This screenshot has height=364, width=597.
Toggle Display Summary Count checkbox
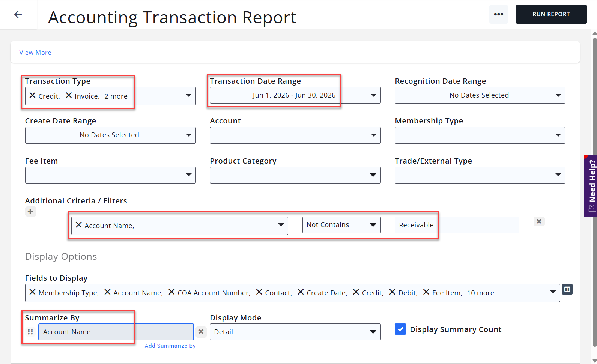point(400,329)
